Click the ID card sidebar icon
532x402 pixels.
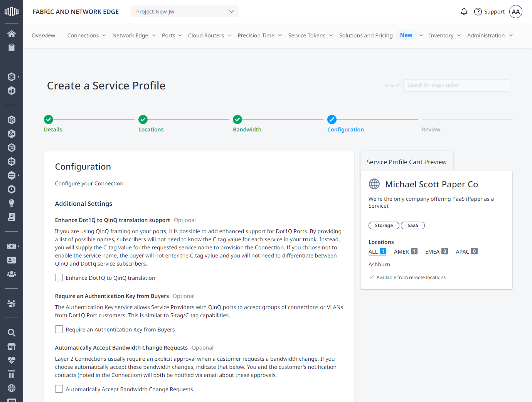[x=12, y=260]
